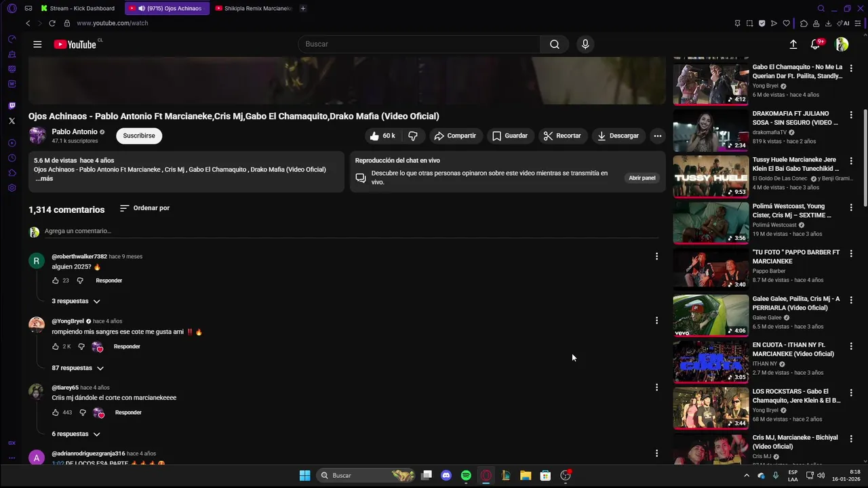Open File Explorer from the taskbar
Screen dimensions: 868x488
[x=526, y=475]
